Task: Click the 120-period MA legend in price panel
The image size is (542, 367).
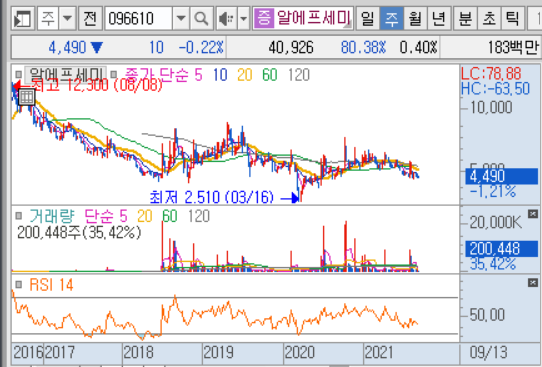Action: 299,75
